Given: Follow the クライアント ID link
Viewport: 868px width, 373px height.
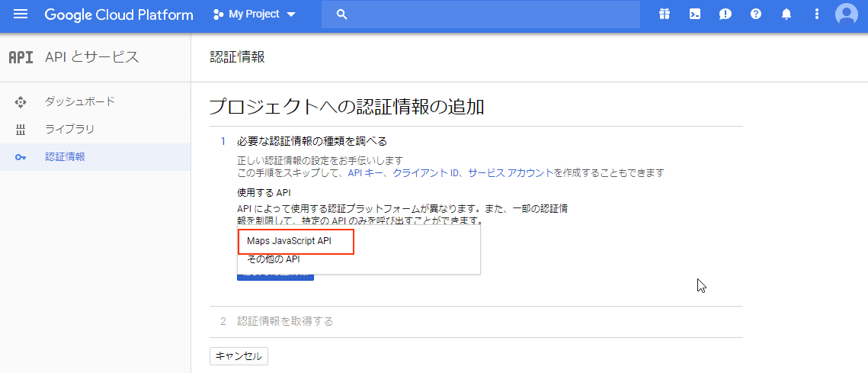Looking at the screenshot, I should [426, 173].
